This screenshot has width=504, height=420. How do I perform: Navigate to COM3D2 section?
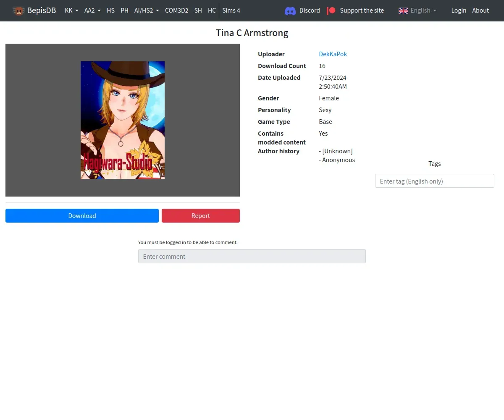point(177,10)
